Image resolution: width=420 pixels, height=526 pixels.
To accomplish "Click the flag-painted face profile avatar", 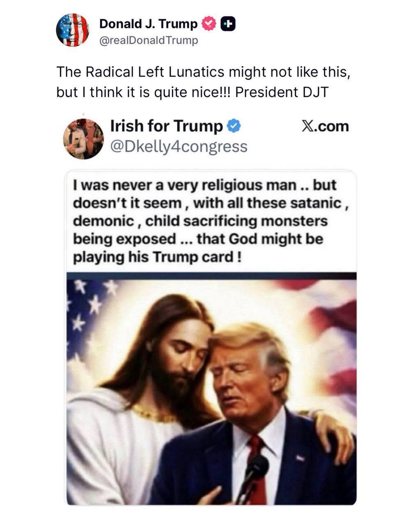I will point(73,30).
